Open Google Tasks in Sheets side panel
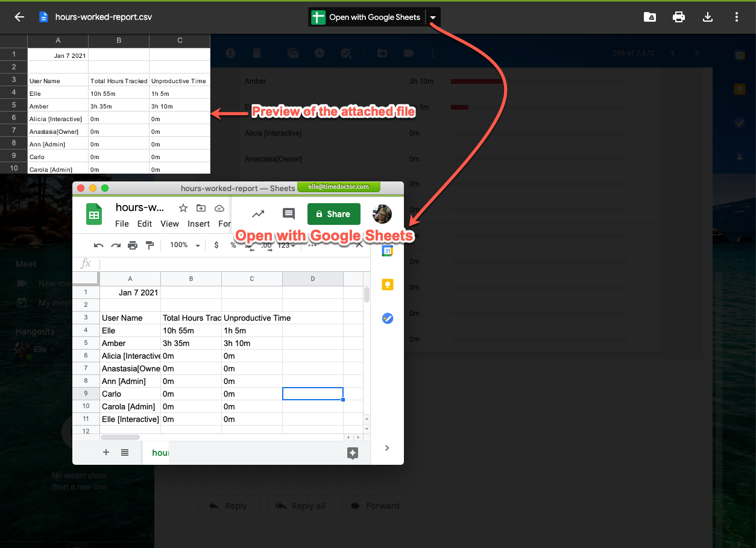Screen dimensions: 756x548 point(388,318)
